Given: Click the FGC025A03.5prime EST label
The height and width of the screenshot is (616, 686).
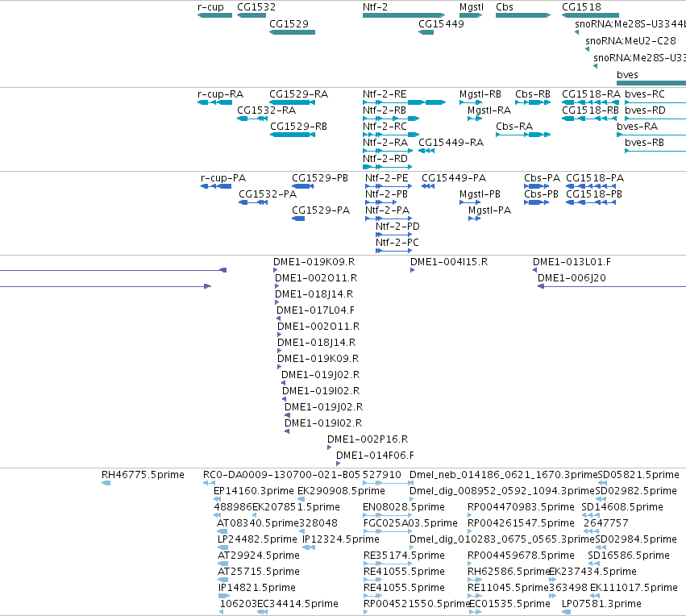Looking at the screenshot, I should [410, 524].
